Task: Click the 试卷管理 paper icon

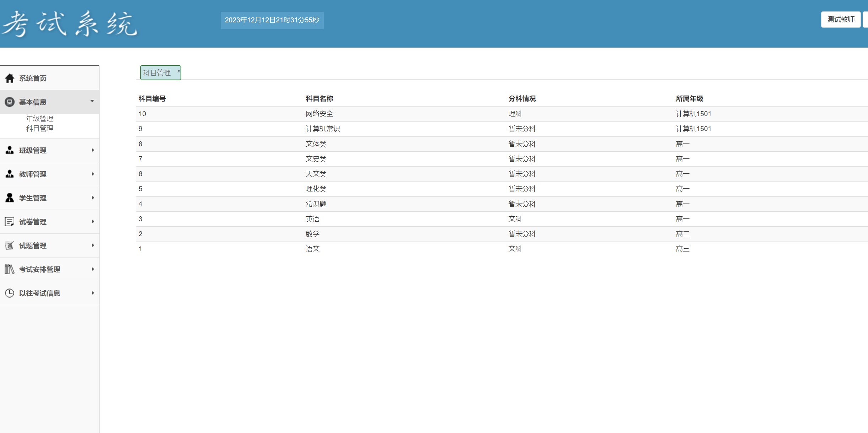Action: pos(10,222)
